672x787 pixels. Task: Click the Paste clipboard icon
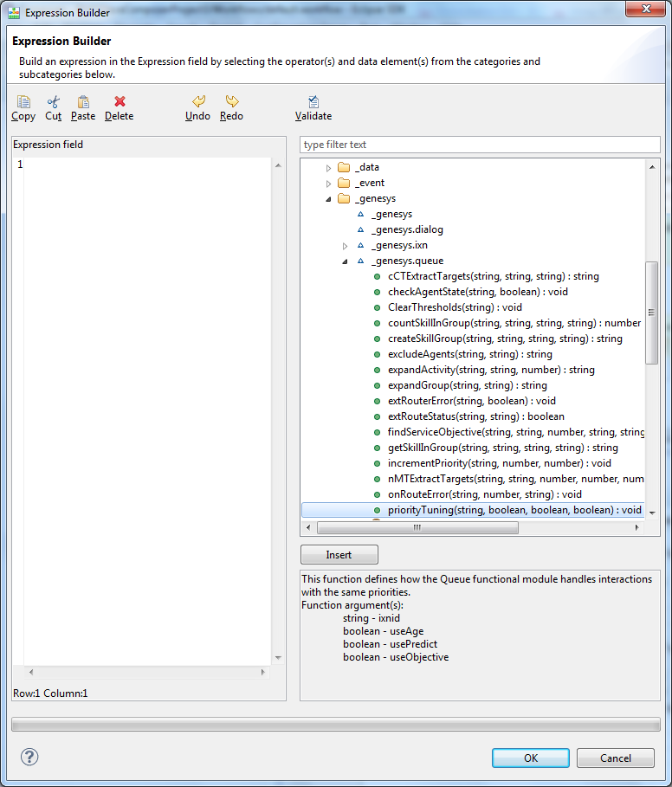[x=83, y=102]
